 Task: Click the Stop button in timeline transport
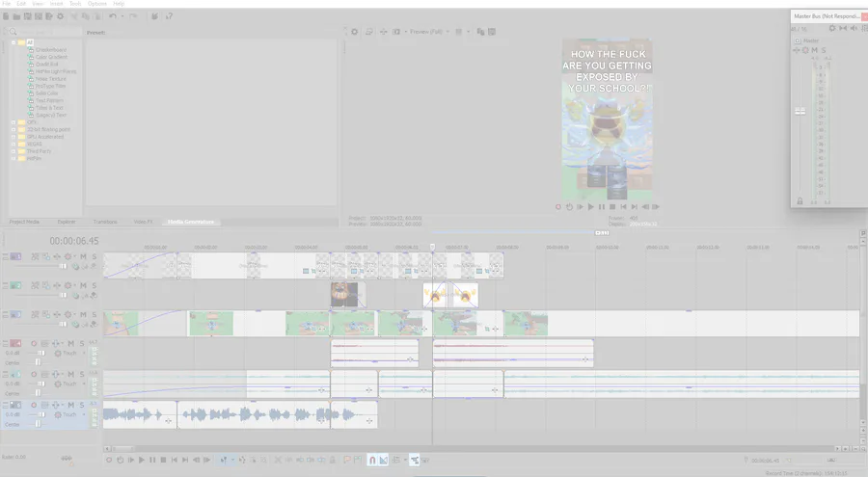[163, 460]
